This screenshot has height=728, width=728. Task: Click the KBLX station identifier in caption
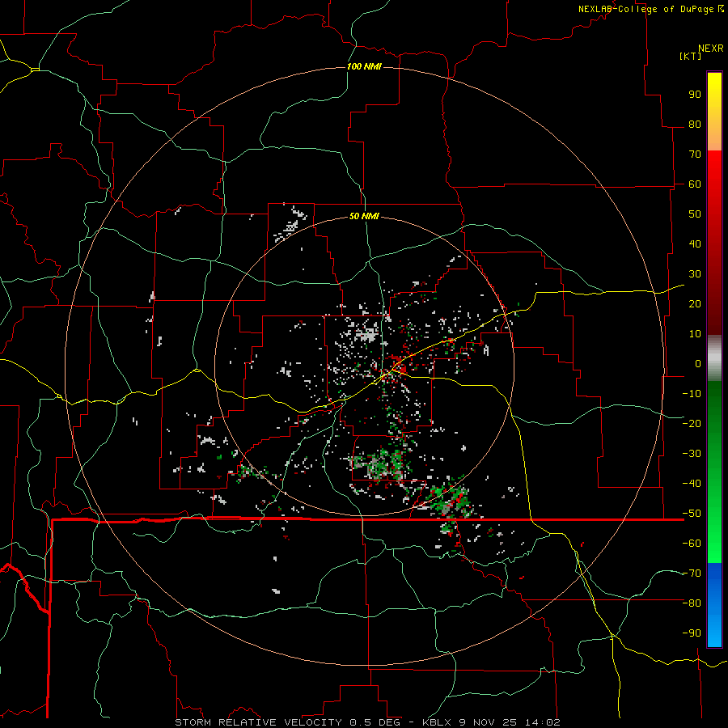point(438,722)
